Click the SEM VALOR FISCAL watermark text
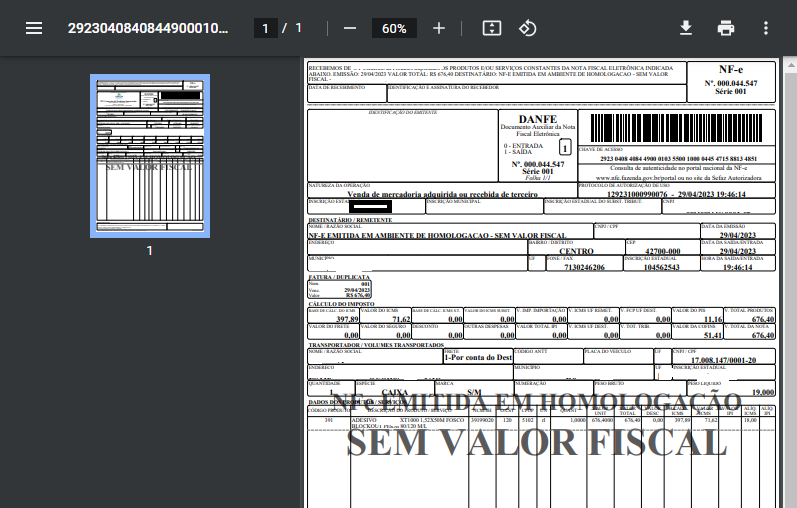Screen dimensions: 797x508 536,440
